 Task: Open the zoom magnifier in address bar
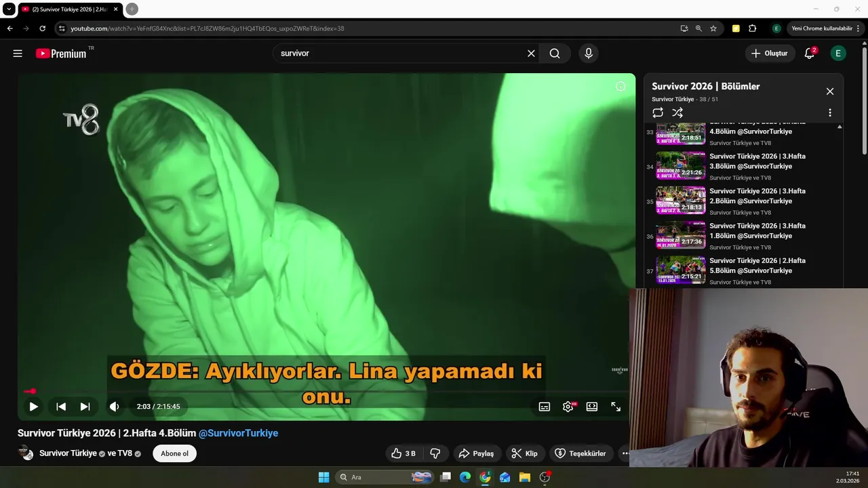698,28
